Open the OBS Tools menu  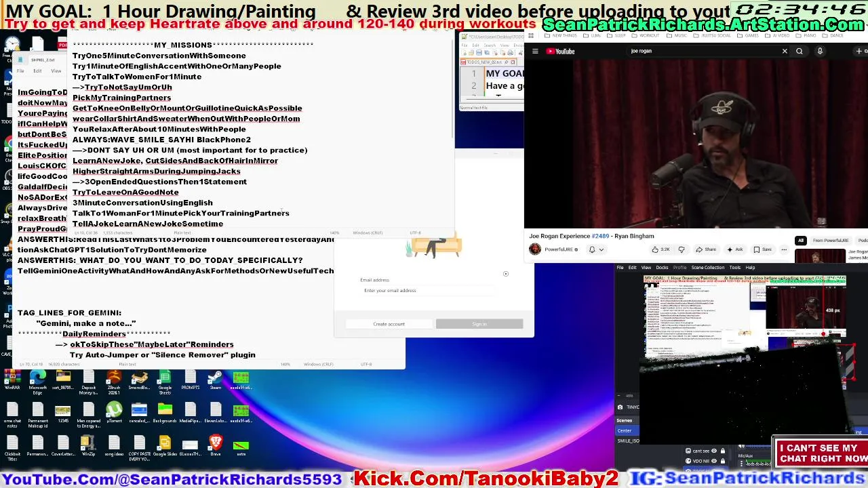(x=735, y=267)
